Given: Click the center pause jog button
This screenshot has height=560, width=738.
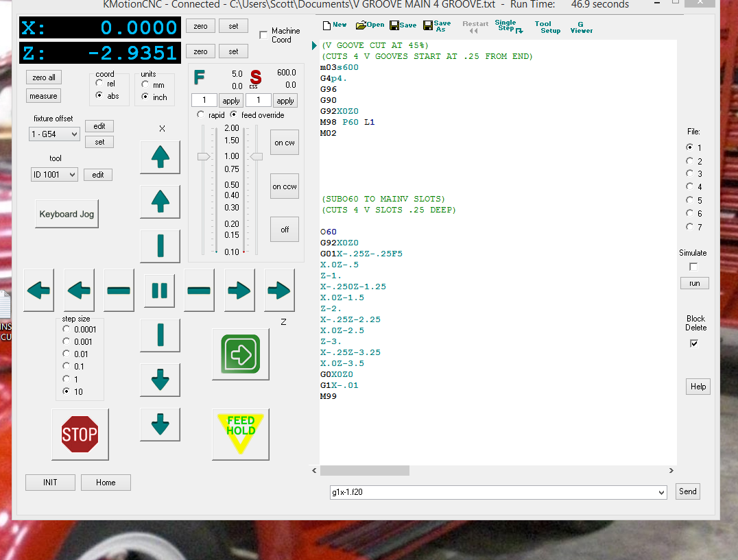Looking at the screenshot, I should pos(159,291).
